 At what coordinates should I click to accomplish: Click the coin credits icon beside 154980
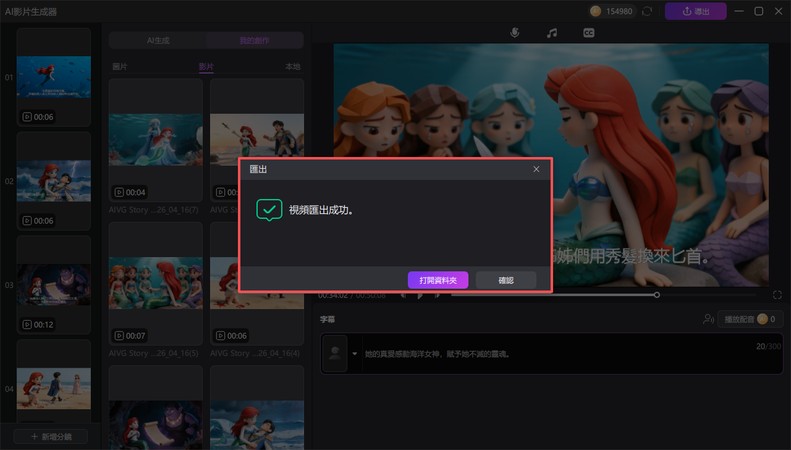(x=596, y=11)
